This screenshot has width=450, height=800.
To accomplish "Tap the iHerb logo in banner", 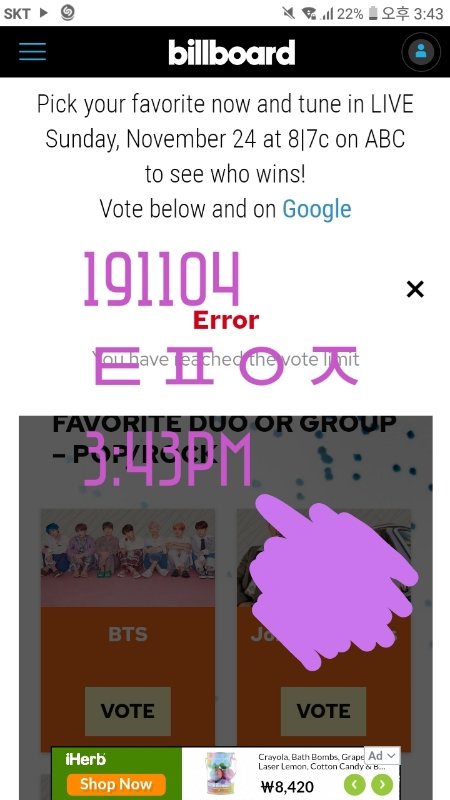I will [86, 760].
